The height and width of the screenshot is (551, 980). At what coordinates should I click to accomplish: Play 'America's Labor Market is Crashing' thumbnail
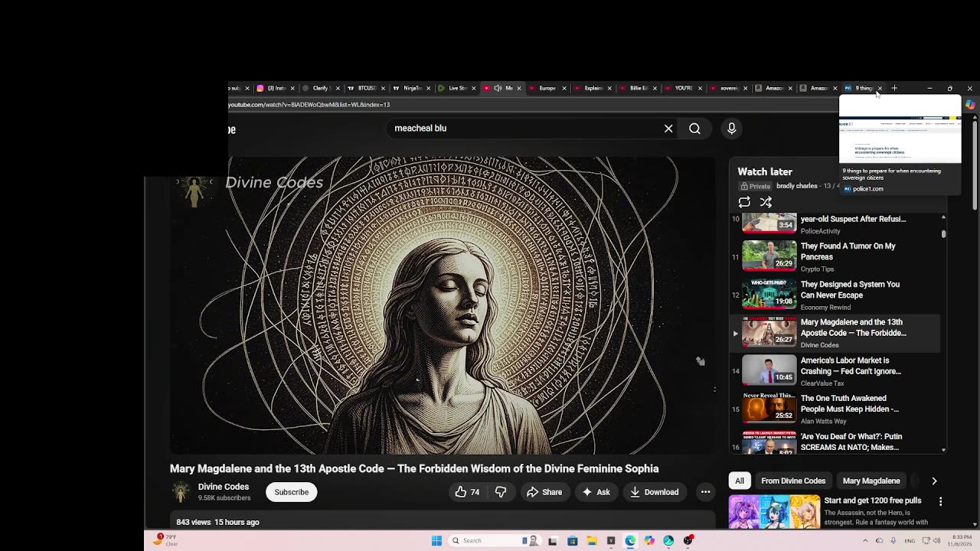pos(769,370)
